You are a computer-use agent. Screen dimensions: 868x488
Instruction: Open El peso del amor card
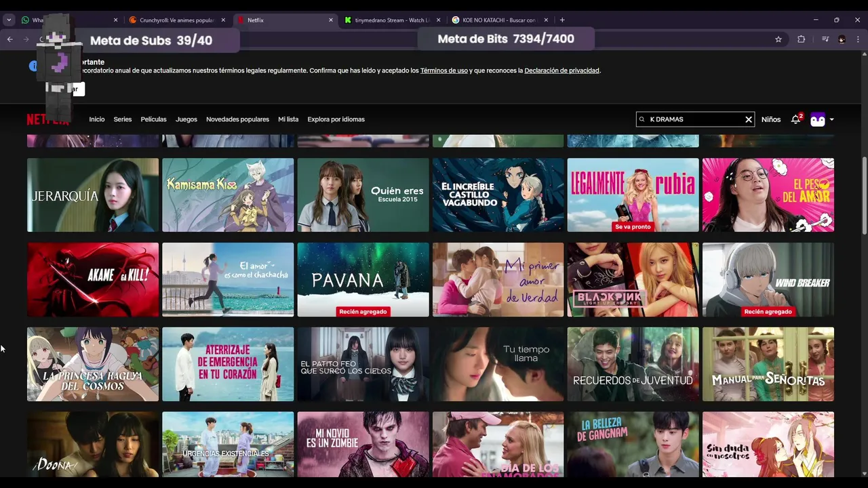tap(768, 195)
